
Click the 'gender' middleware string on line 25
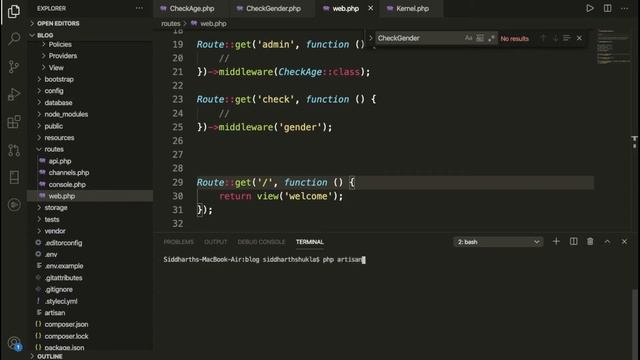coord(300,127)
